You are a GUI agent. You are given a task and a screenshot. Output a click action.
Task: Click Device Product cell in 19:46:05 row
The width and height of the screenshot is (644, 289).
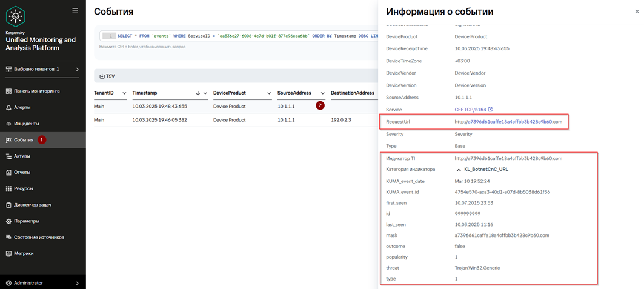coord(229,120)
